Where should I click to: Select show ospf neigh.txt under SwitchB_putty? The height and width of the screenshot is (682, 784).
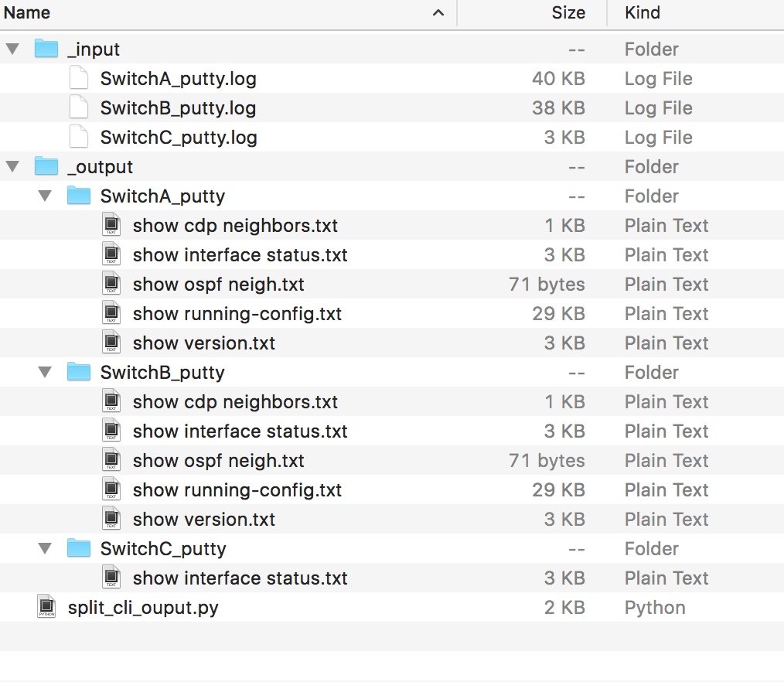pyautogui.click(x=219, y=461)
